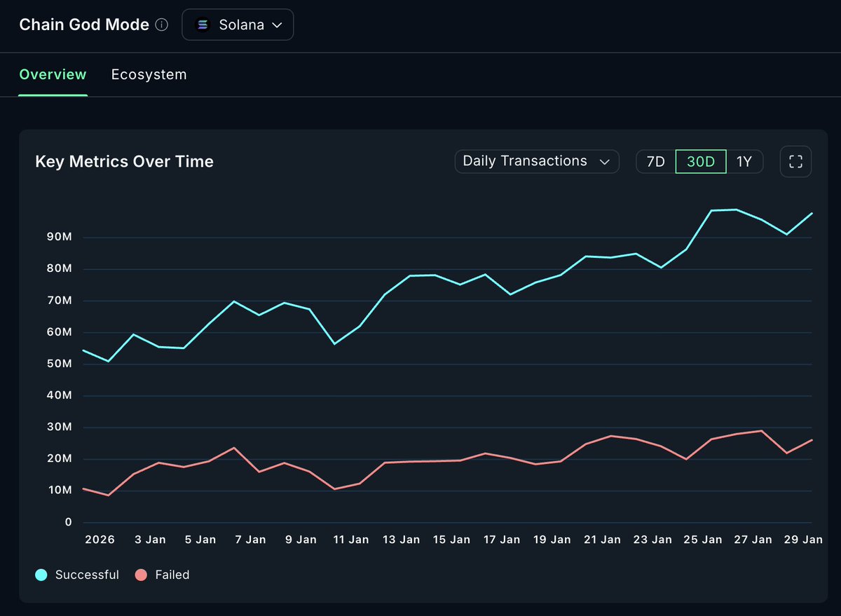Open the Daily Transactions metric dropdown
The height and width of the screenshot is (616, 841).
pyautogui.click(x=537, y=161)
